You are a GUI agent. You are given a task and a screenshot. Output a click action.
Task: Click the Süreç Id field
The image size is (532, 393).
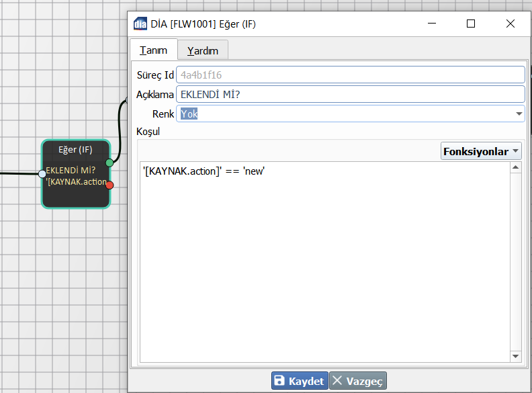click(349, 75)
